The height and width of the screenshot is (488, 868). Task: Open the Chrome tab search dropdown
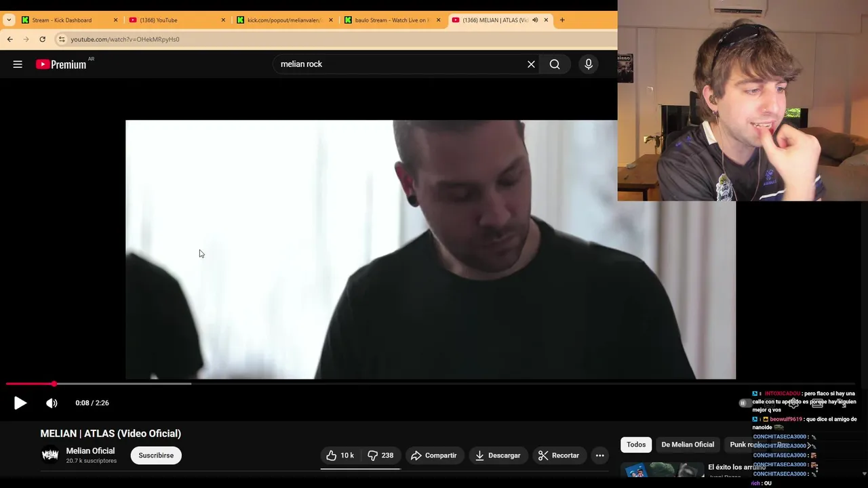coord(9,20)
